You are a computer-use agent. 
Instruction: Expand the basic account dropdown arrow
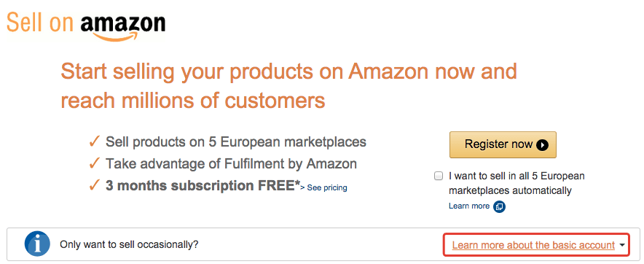coord(622,246)
